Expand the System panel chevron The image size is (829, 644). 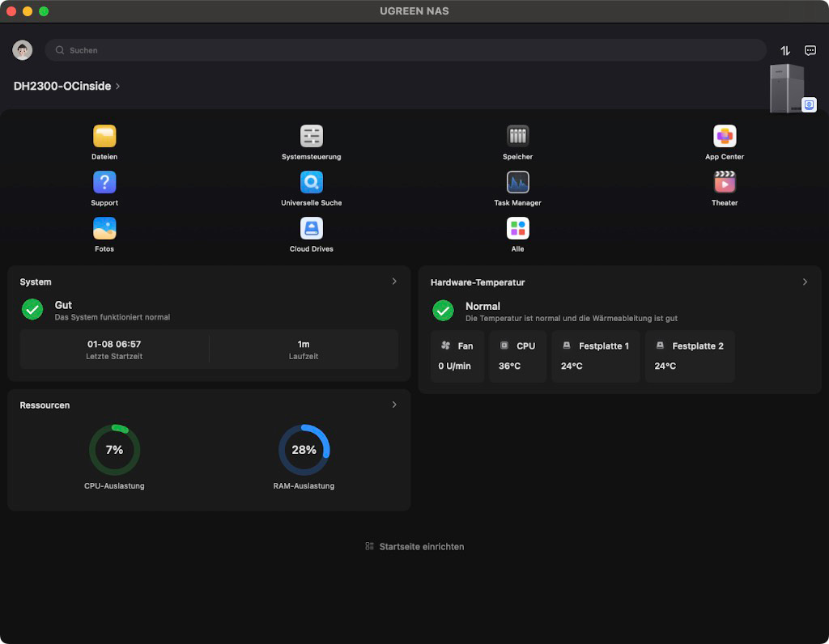[394, 282]
